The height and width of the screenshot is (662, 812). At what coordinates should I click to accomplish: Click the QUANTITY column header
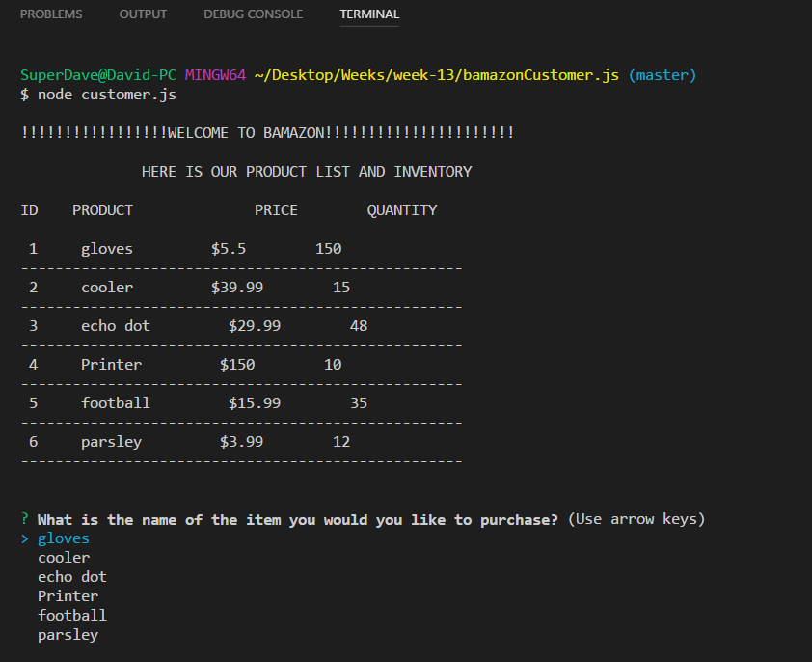click(401, 209)
